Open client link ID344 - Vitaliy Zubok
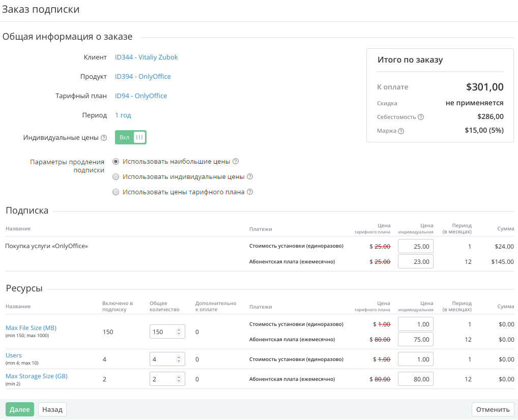 147,57
